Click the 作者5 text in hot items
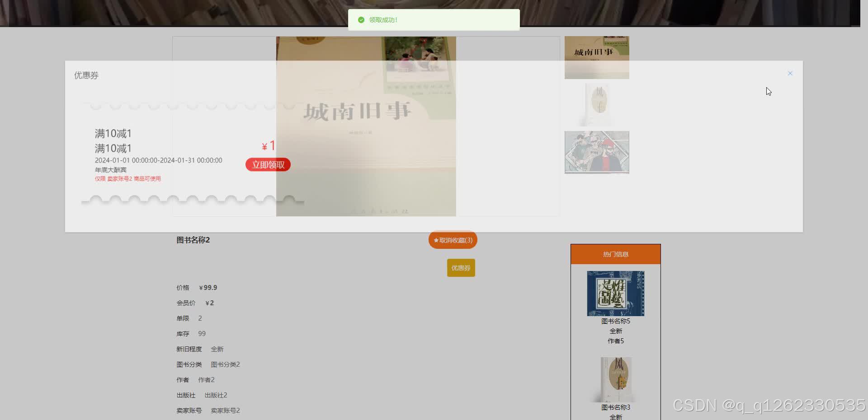 pyautogui.click(x=616, y=341)
